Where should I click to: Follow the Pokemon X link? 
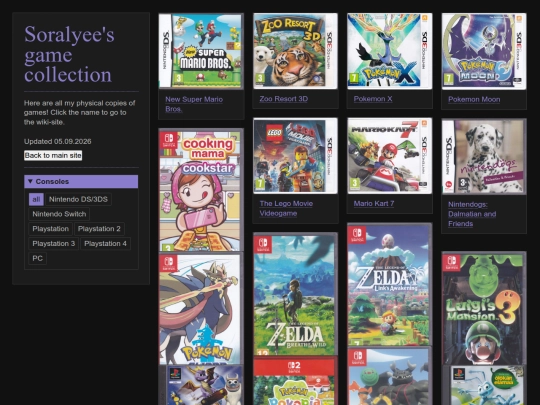tap(373, 99)
